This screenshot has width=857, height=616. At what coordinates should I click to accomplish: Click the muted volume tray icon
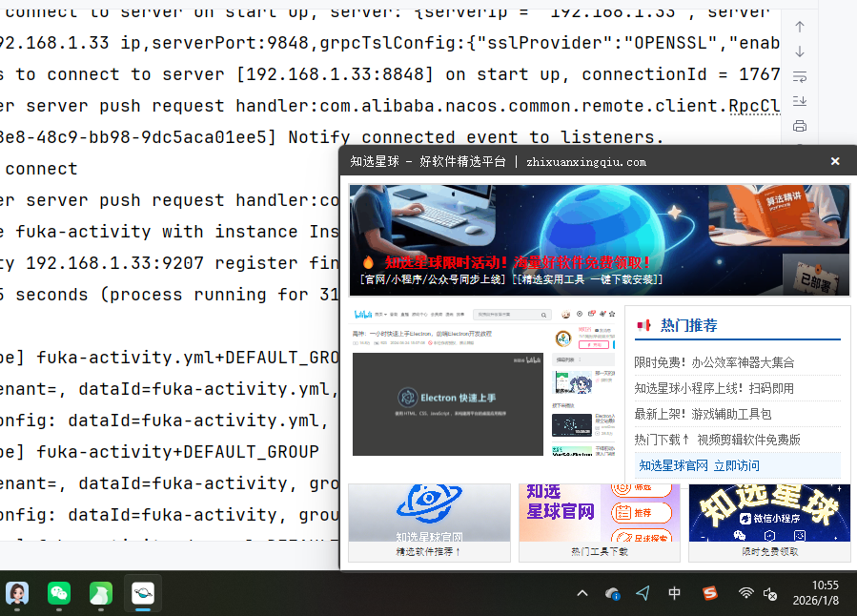pyautogui.click(x=770, y=593)
